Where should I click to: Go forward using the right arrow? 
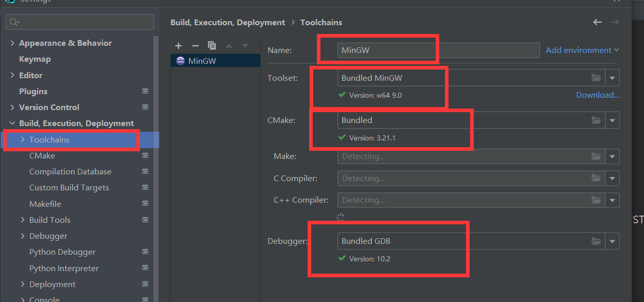point(615,22)
